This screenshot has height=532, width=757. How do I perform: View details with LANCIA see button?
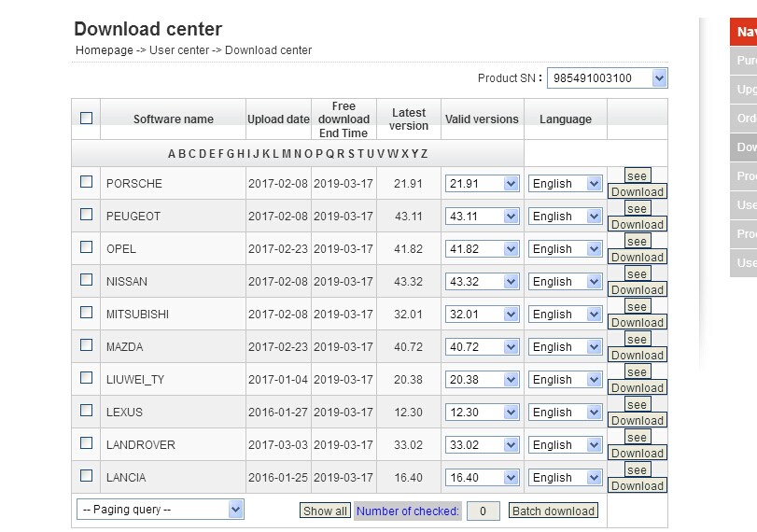(x=638, y=470)
